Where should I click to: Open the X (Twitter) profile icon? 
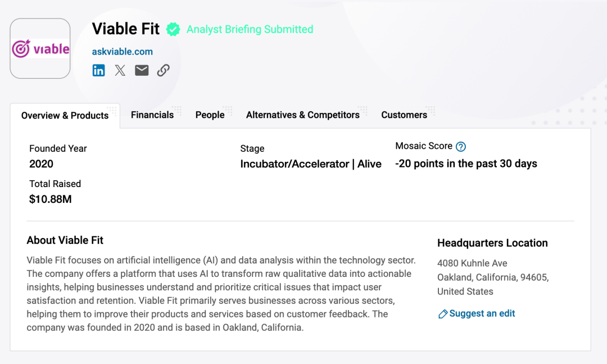(x=120, y=70)
